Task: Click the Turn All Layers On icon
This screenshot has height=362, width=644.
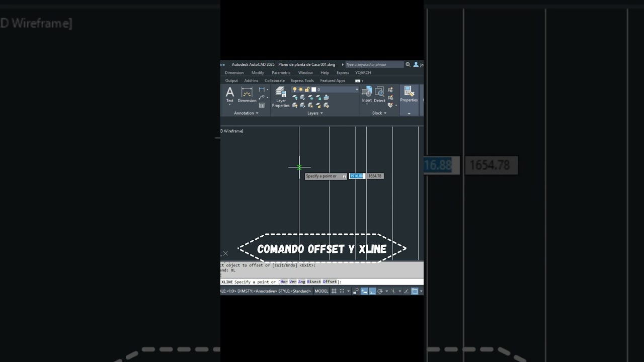Action: pos(295,105)
